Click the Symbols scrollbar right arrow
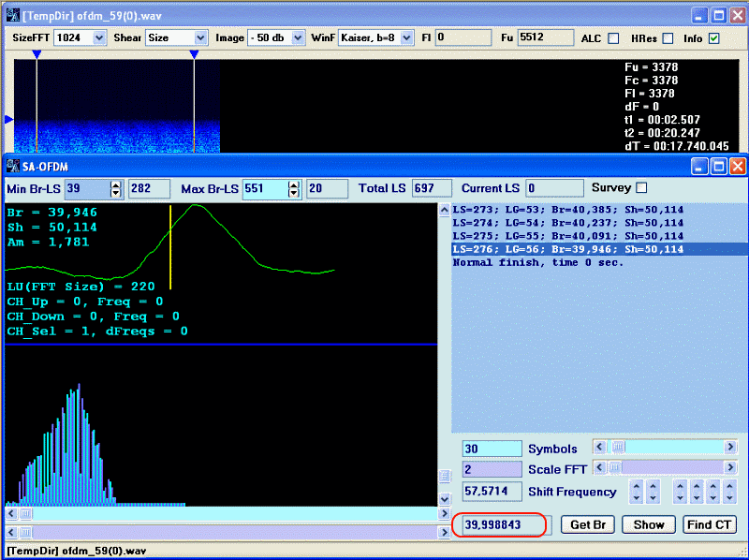Viewport: 749px width, 560px height. click(x=730, y=448)
